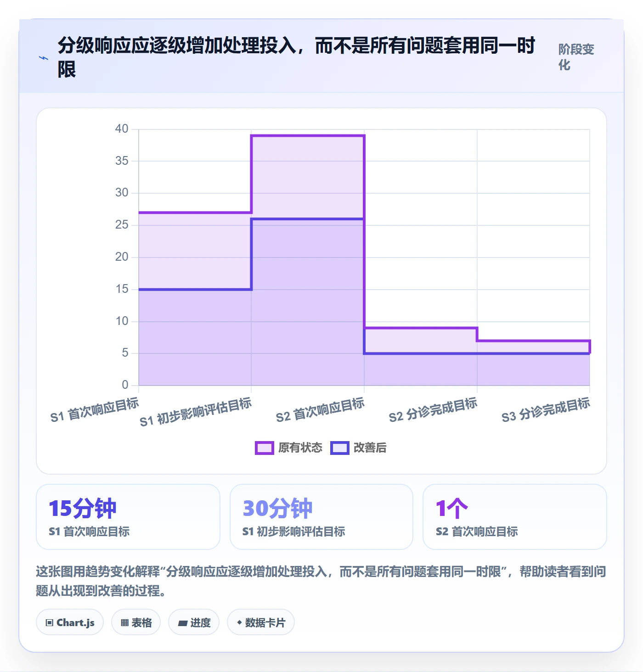Viewport: 643px width, 672px height.
Task: Click the 阶段变化 label in the header
Action: pos(576,57)
